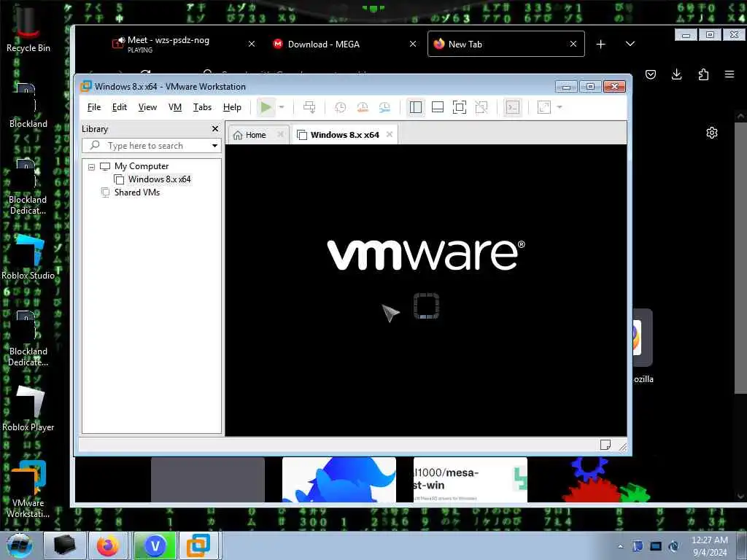Screen dimensions: 747x560
Task: Open the Firefox hamburger application menu
Action: [729, 74]
